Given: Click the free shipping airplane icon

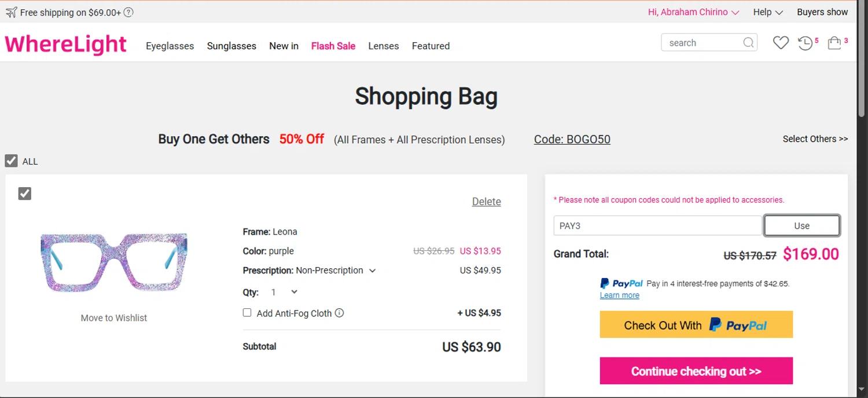Looking at the screenshot, I should [x=11, y=12].
